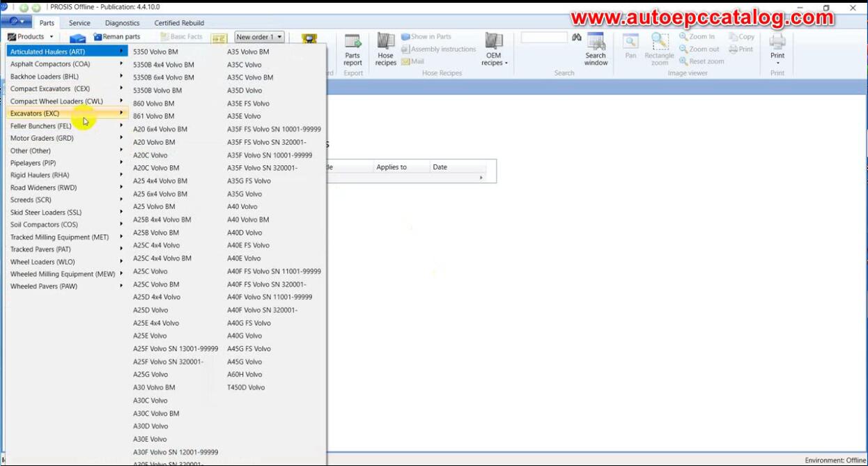The width and height of the screenshot is (868, 466).
Task: Click the binoculars search icon
Action: point(577,37)
